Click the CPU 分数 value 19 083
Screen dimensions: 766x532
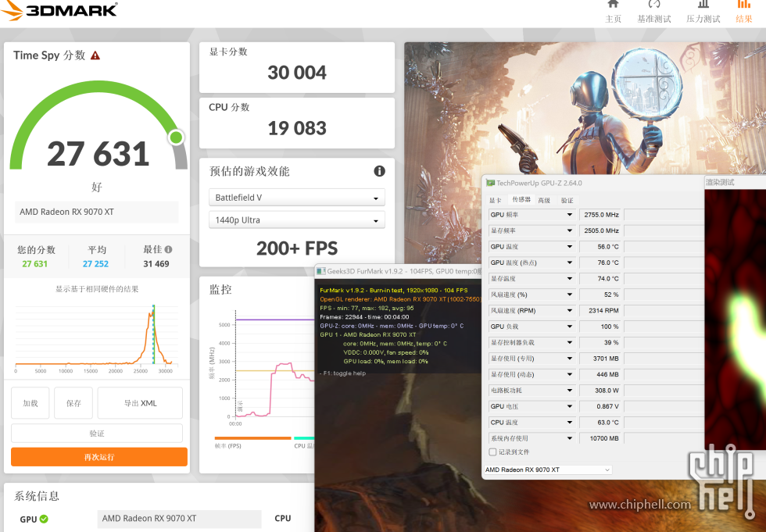pos(297,128)
